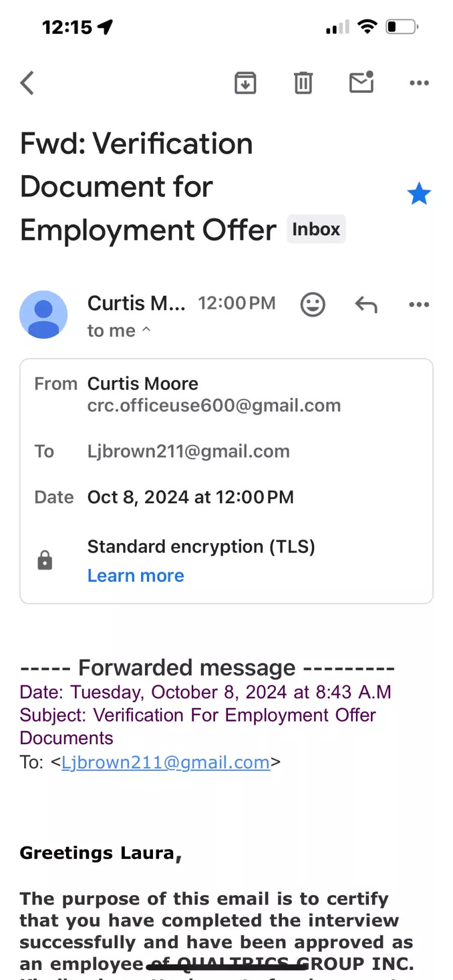
Task: Add an emoji reaction with the smiley icon
Action: pyautogui.click(x=313, y=304)
